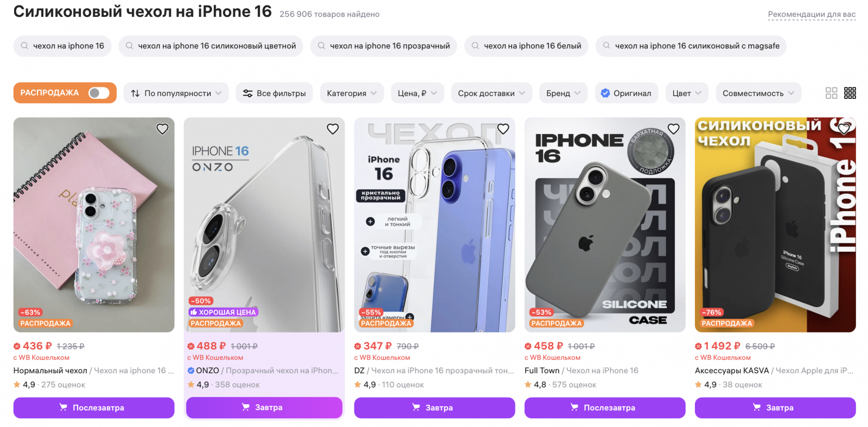The width and height of the screenshot is (868, 427).
Task: Open the Цвет color filter
Action: click(687, 93)
